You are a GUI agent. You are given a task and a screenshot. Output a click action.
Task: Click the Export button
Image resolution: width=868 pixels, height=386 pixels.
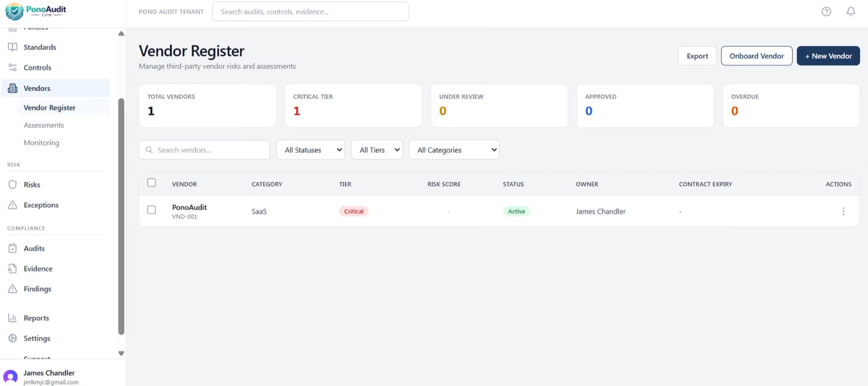(x=697, y=56)
